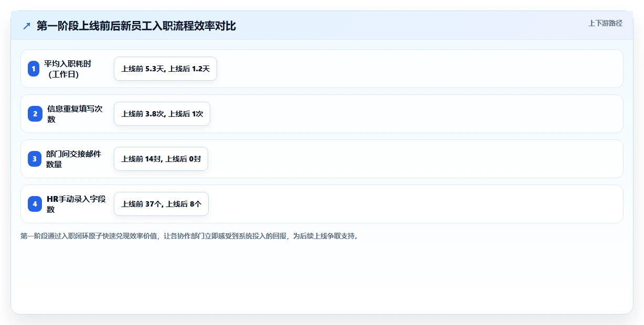
Task: Click the 上线前 14封, 上线后 0封 chip
Action: tap(161, 159)
